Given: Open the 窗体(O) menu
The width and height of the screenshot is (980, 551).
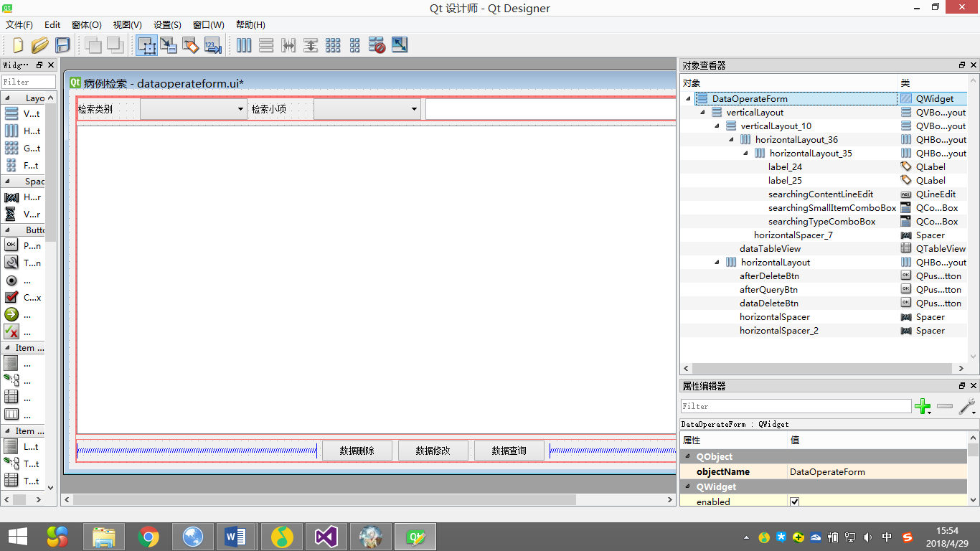Looking at the screenshot, I should point(86,24).
